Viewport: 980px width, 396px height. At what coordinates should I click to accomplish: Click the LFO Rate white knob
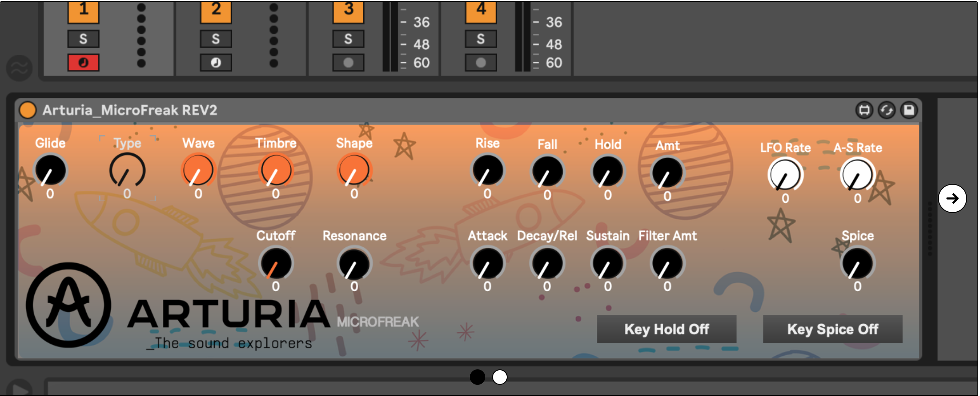point(785,175)
